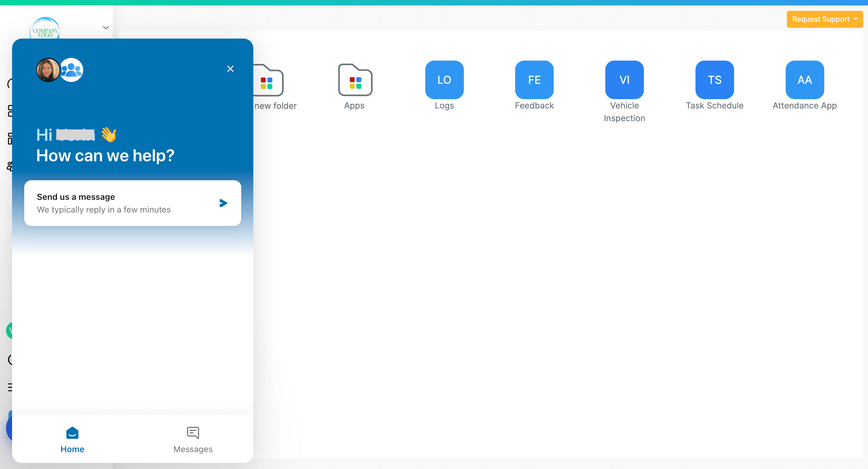868x469 pixels.
Task: Switch to the Home tab in chat
Action: coord(72,440)
